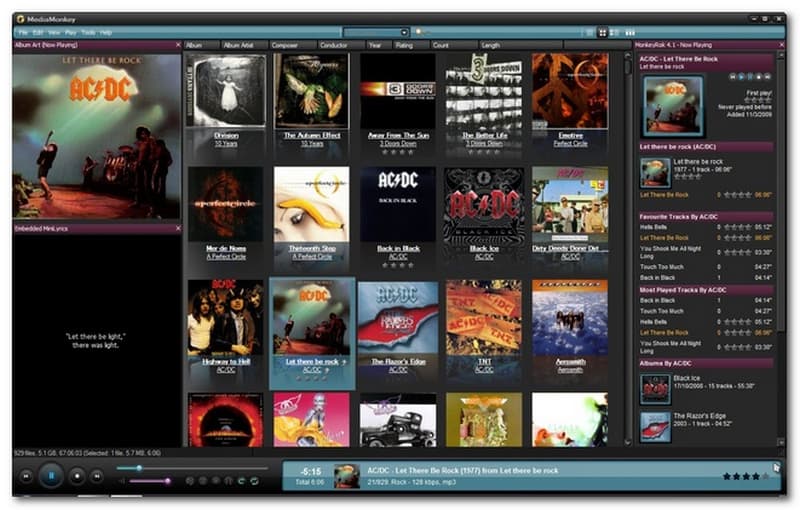Screen dimensions: 800x510
Task: Skip to previous track in player bar
Action: pyautogui.click(x=26, y=477)
